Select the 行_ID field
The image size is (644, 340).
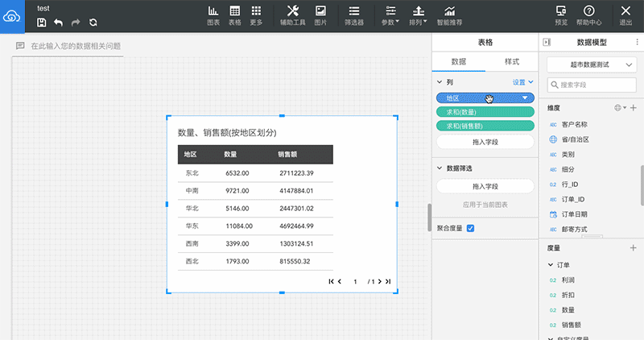[x=570, y=185]
